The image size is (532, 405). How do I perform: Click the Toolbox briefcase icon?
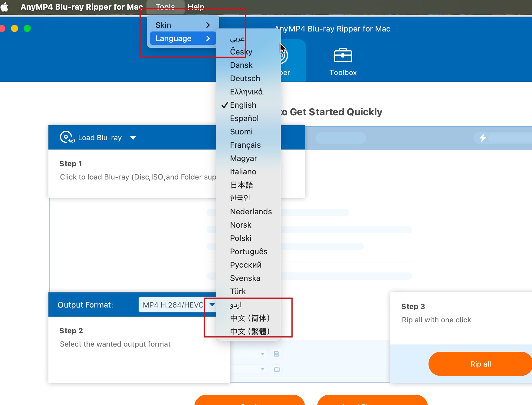[343, 55]
